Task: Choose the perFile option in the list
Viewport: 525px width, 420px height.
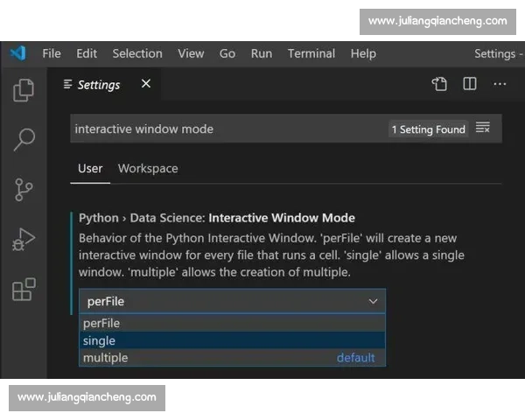Action: [x=233, y=323]
